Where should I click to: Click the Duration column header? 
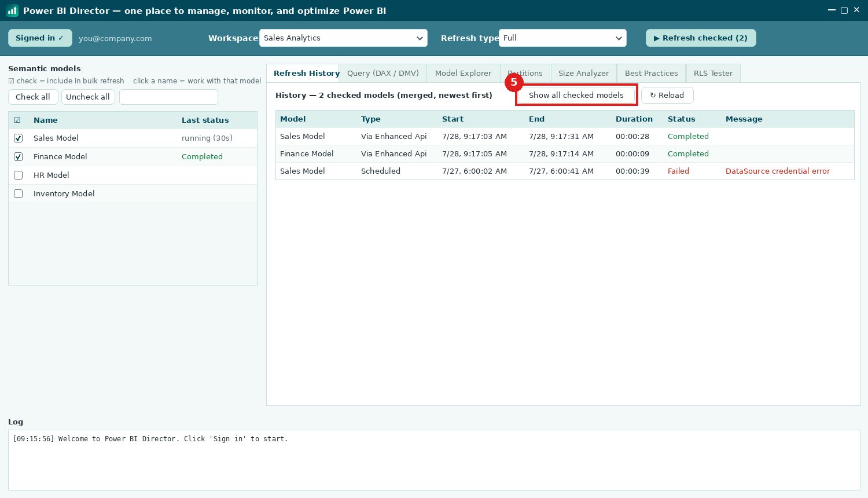tap(634, 119)
